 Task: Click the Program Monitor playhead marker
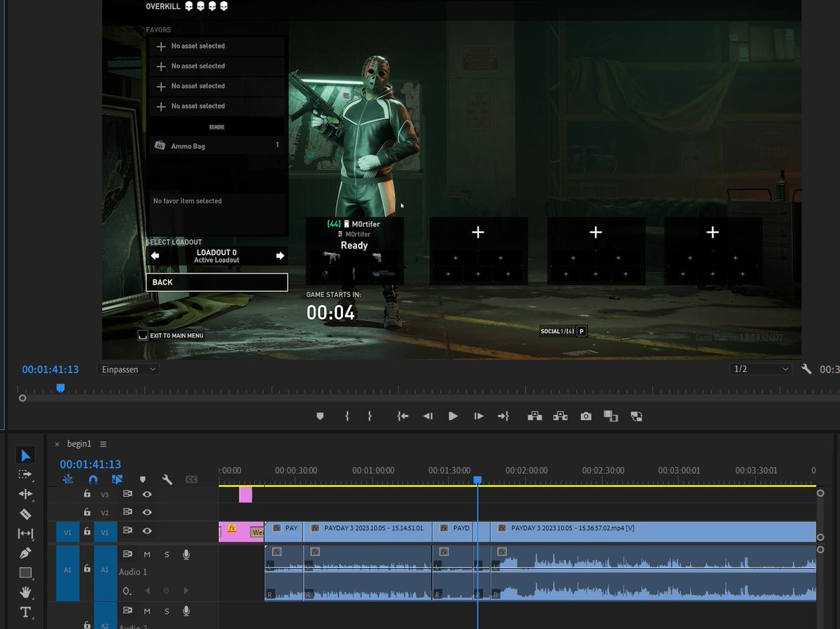pos(60,388)
